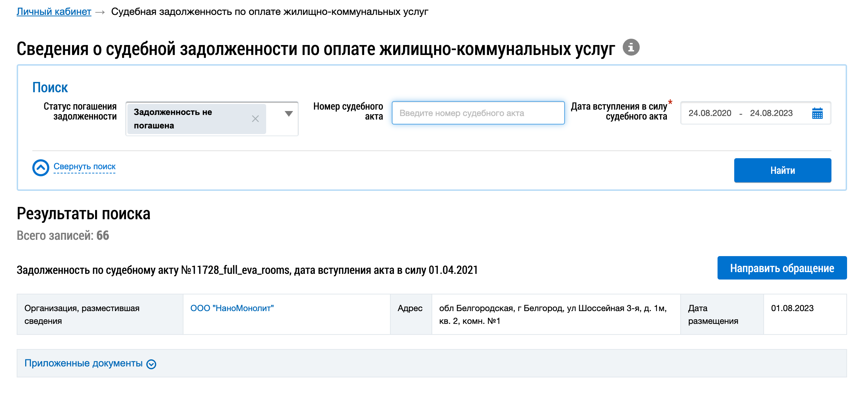The width and height of the screenshot is (868, 398).
Task: Click the current breadcrumb page title text
Action: [270, 12]
